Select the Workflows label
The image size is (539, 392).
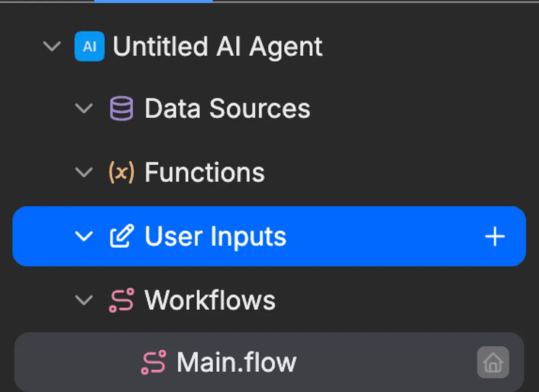(x=210, y=300)
